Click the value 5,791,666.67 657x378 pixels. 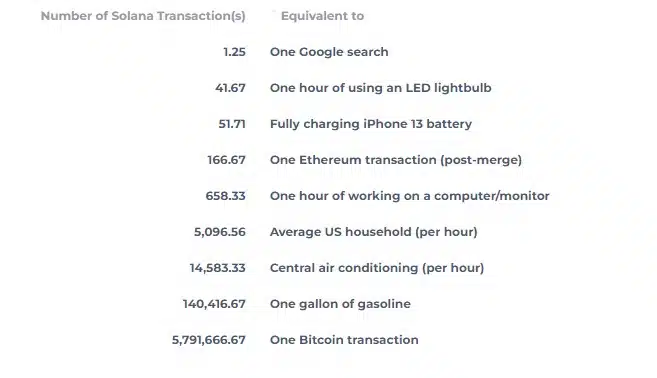pyautogui.click(x=209, y=340)
